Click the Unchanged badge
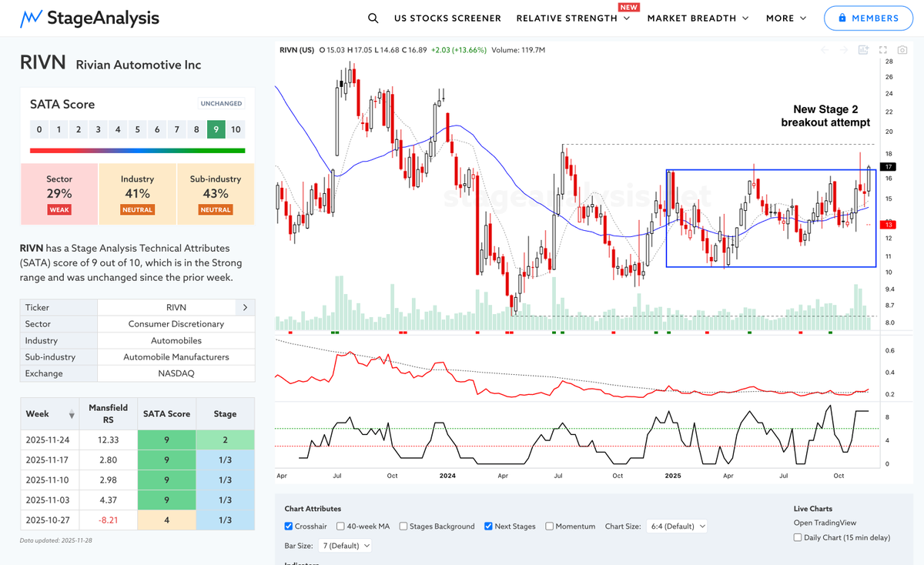The width and height of the screenshot is (924, 565). pos(221,103)
